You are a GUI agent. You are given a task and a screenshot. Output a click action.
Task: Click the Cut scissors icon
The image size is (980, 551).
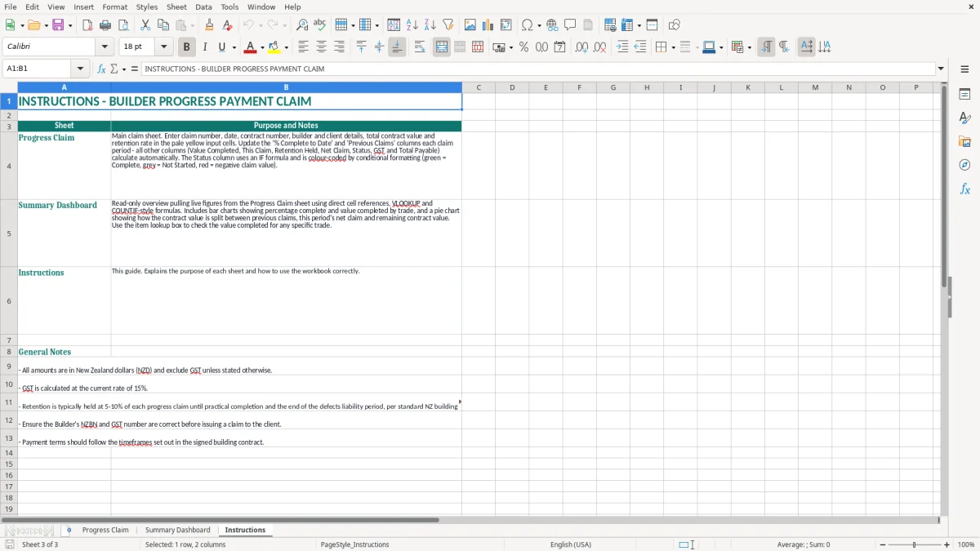(x=145, y=24)
